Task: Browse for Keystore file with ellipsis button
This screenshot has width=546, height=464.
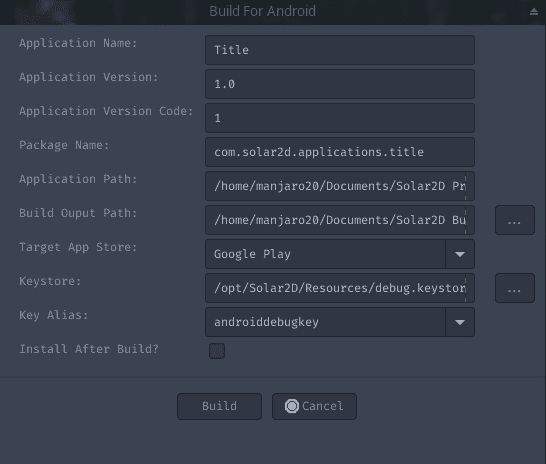Action: (515, 288)
